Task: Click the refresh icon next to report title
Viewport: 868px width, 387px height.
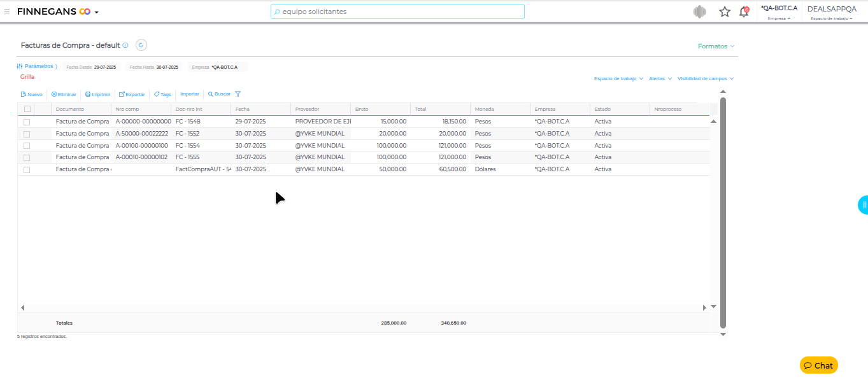Action: click(141, 45)
